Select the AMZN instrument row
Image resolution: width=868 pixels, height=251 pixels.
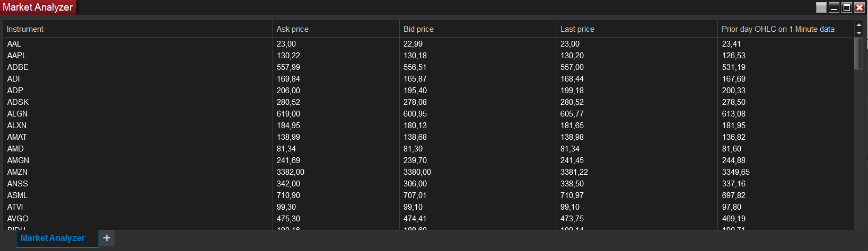tap(17, 172)
